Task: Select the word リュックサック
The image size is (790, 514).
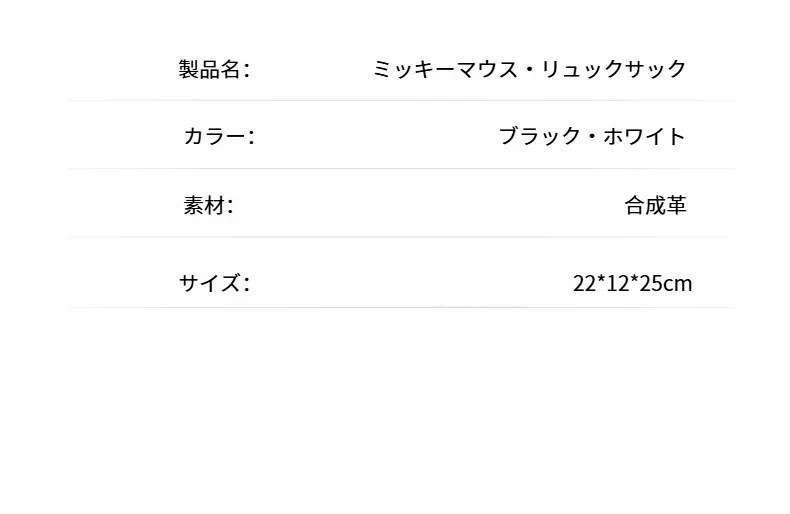Action: 613,69
